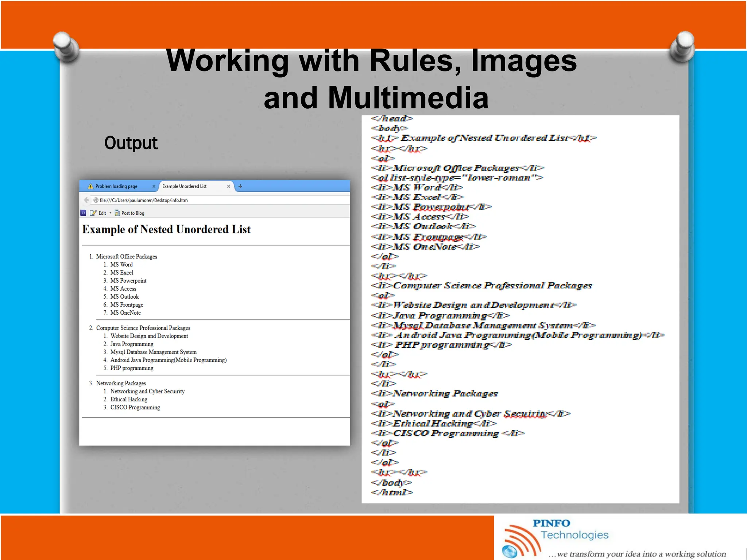Click 'Networking Packages' in the output list
Viewport: 747px width, 560px height.
121,384
